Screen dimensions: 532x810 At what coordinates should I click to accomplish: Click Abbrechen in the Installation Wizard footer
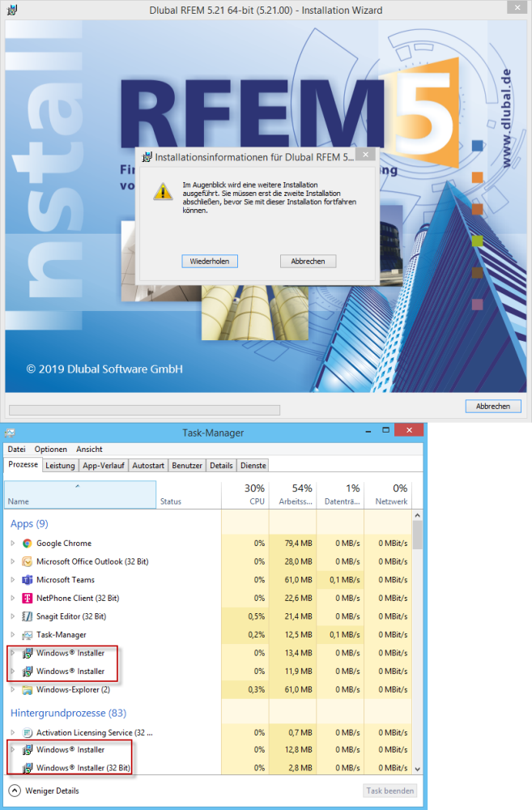click(x=493, y=407)
